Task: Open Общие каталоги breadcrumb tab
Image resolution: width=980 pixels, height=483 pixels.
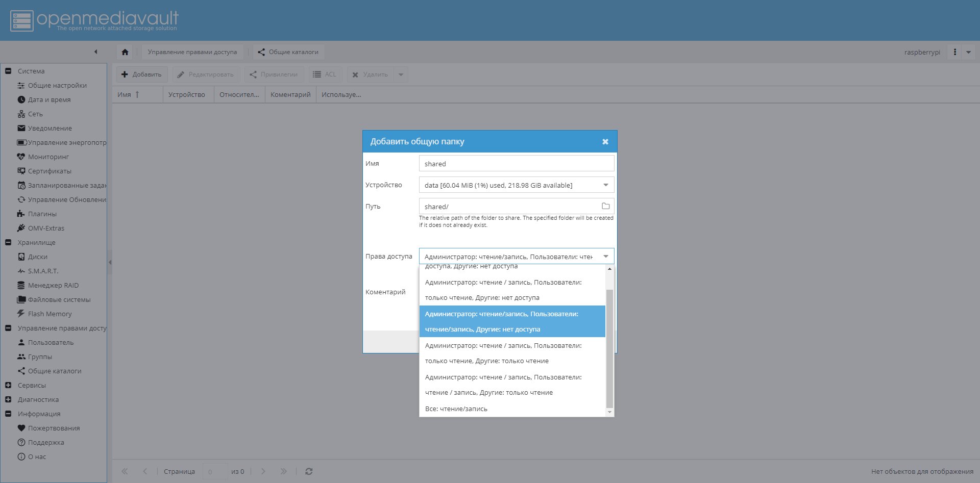Action: (x=288, y=52)
